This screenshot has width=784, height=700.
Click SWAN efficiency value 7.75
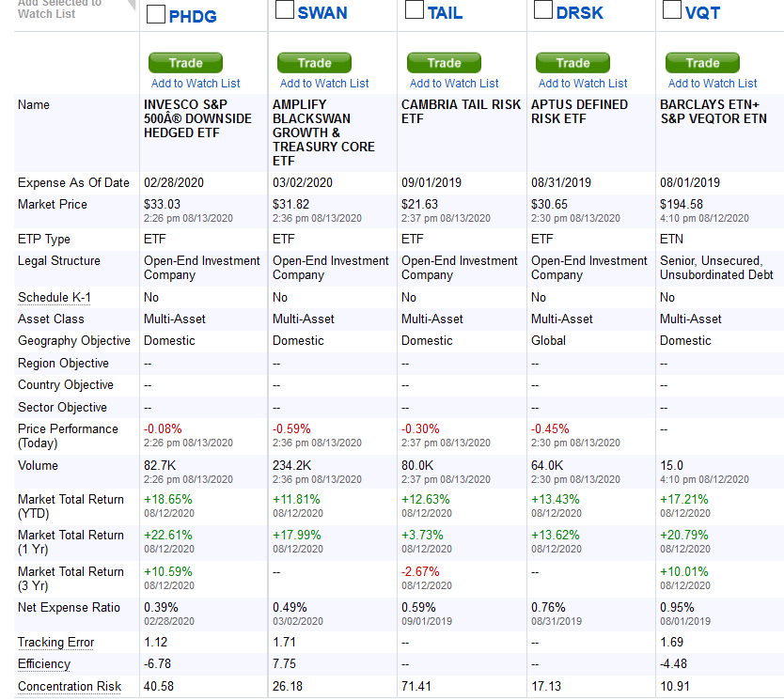click(x=284, y=664)
